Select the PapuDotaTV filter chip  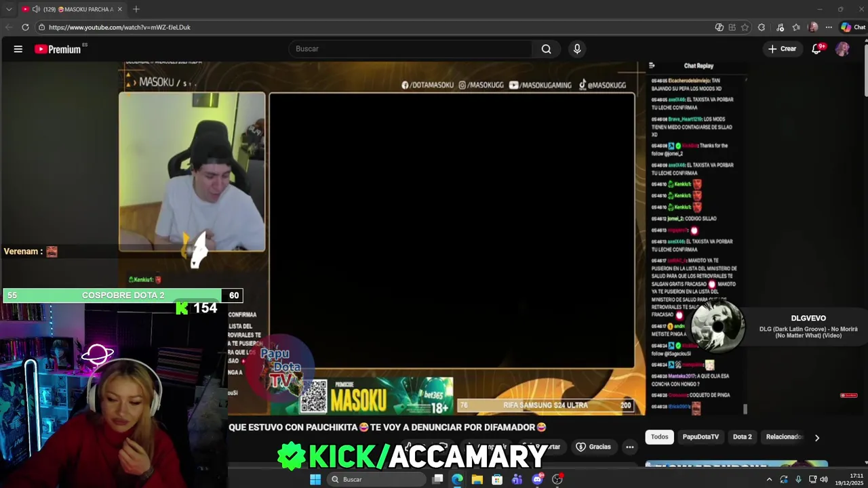coord(701,437)
